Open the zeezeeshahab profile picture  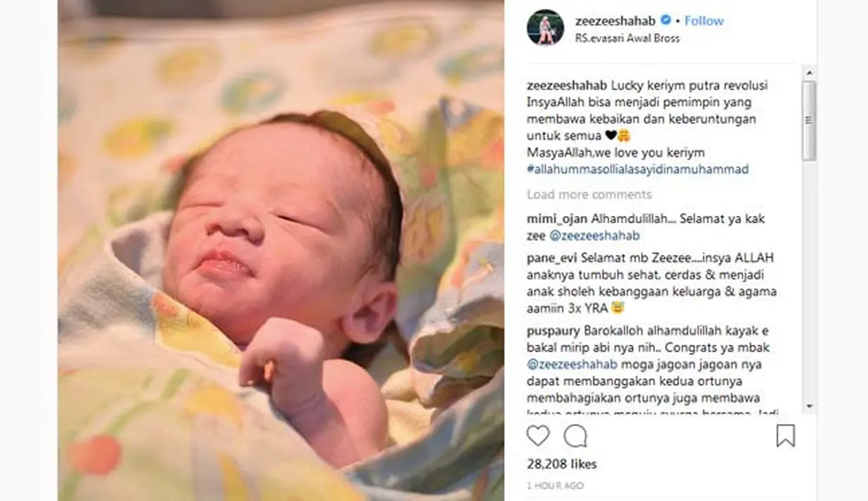click(546, 28)
